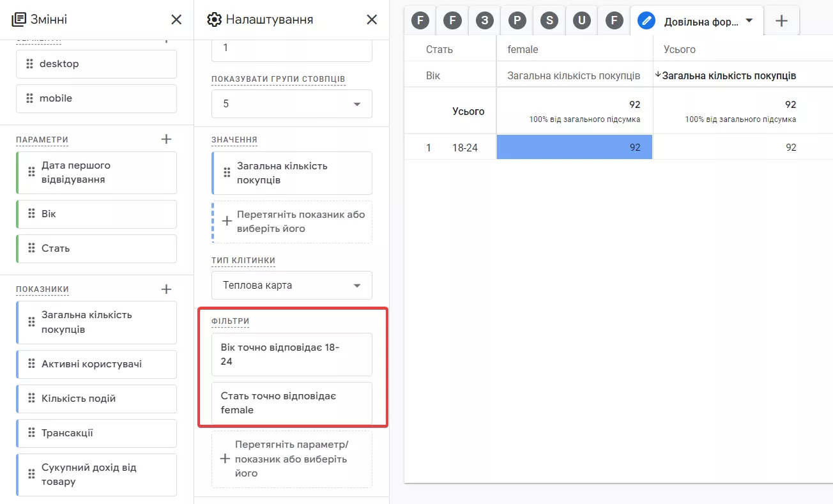Click drag handle of the Вік parameter
This screenshot has height=504, width=833.
tap(31, 214)
